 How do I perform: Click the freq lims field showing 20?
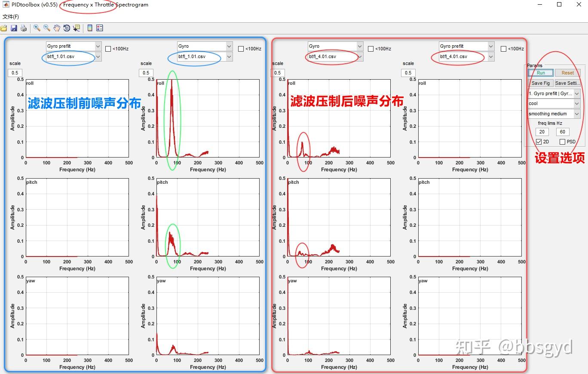542,132
